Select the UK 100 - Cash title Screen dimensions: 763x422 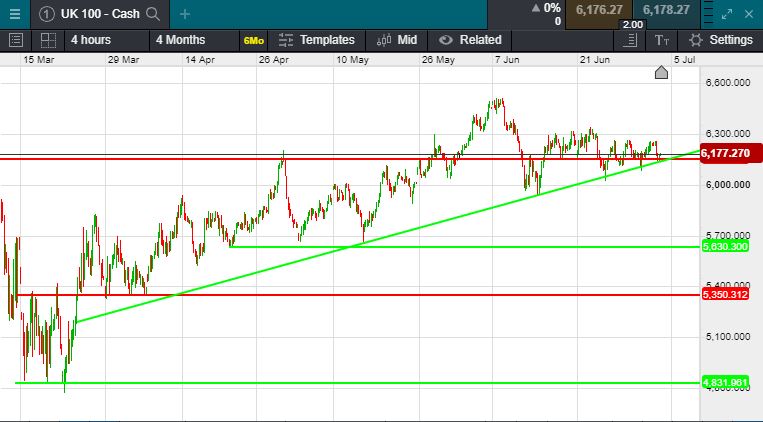tap(100, 14)
